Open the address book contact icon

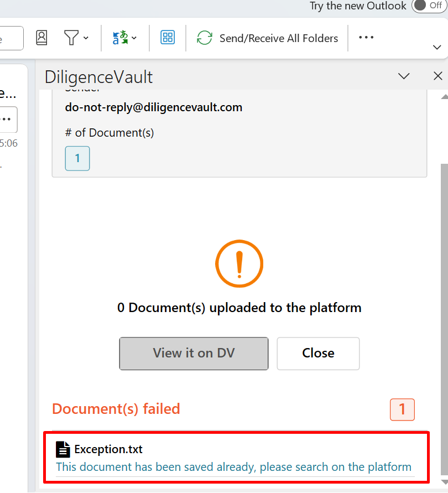coord(41,38)
